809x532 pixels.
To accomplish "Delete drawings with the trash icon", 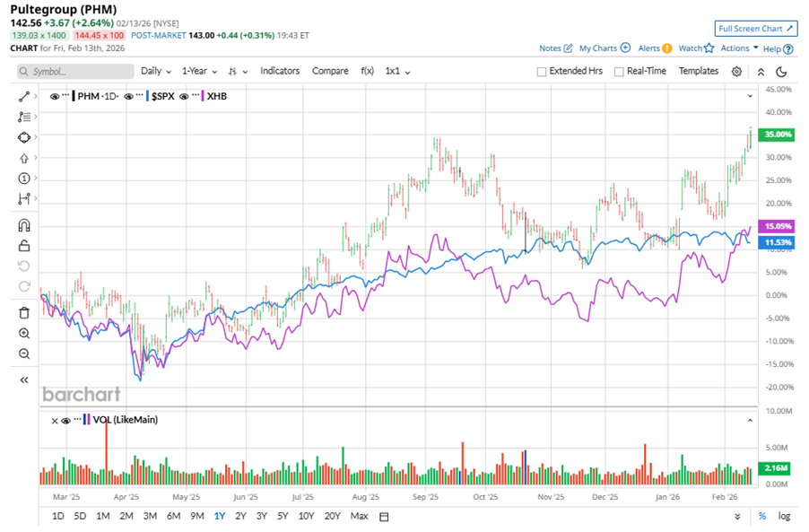I will [24, 312].
